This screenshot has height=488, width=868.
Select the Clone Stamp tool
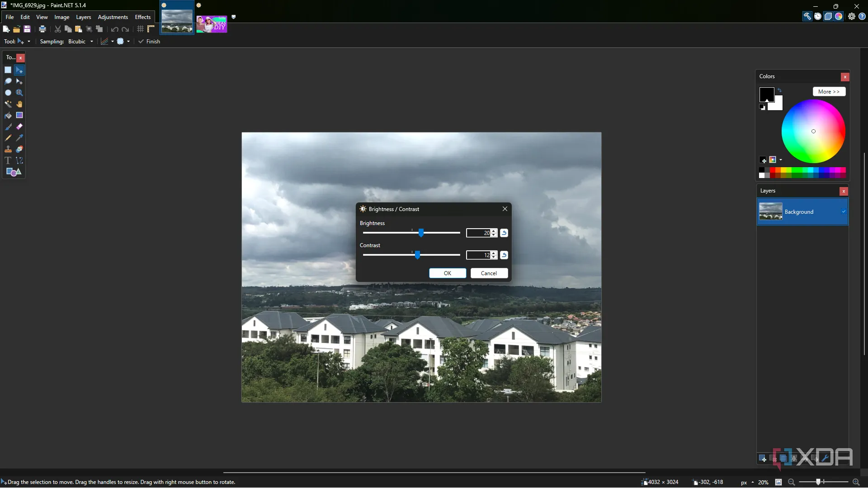pyautogui.click(x=8, y=149)
